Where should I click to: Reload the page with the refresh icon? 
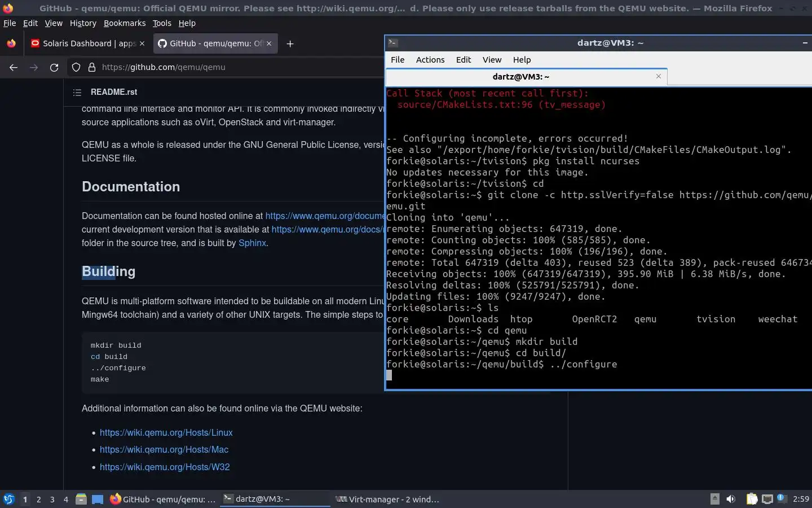tap(54, 67)
